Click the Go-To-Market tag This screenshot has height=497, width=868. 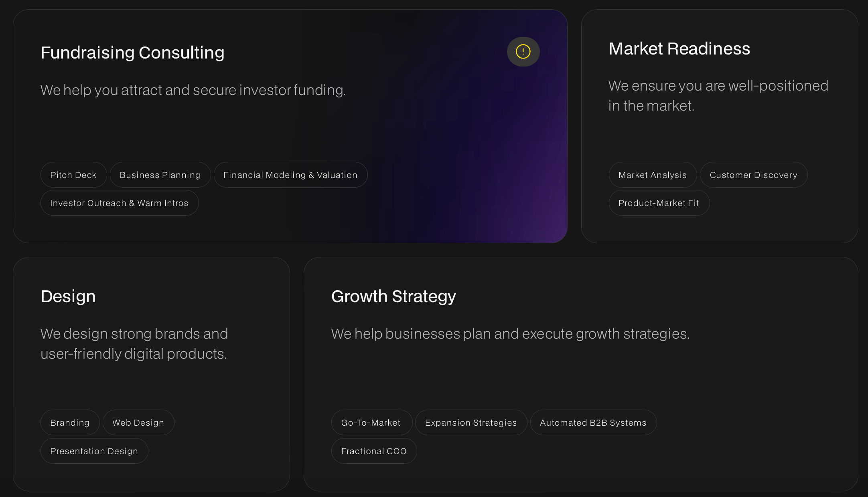pos(371,422)
